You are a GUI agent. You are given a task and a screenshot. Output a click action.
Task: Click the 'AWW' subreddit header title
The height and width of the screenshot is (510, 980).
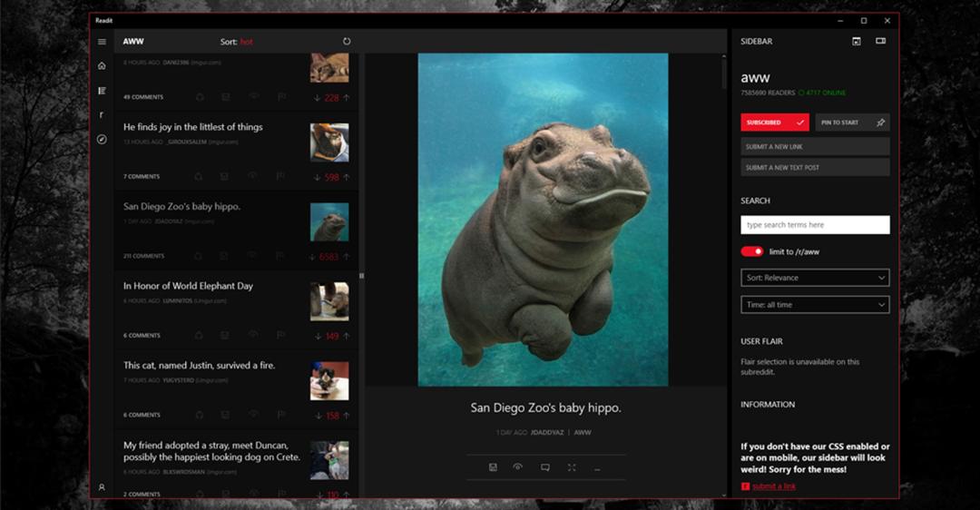pyautogui.click(x=133, y=41)
